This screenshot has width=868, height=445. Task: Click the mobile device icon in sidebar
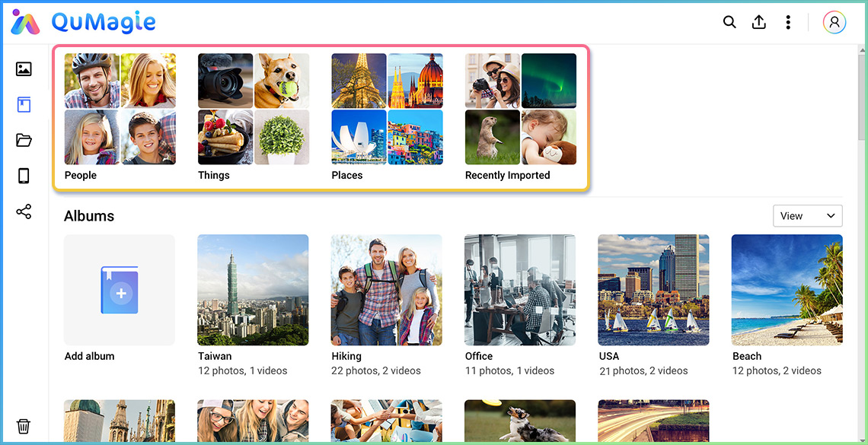(24, 176)
